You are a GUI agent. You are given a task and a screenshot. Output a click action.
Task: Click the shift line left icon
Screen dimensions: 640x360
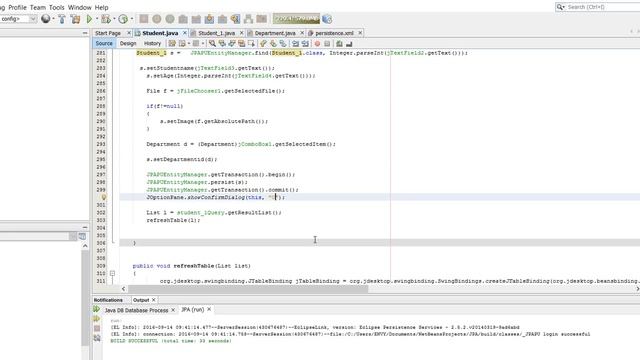(x=295, y=43)
